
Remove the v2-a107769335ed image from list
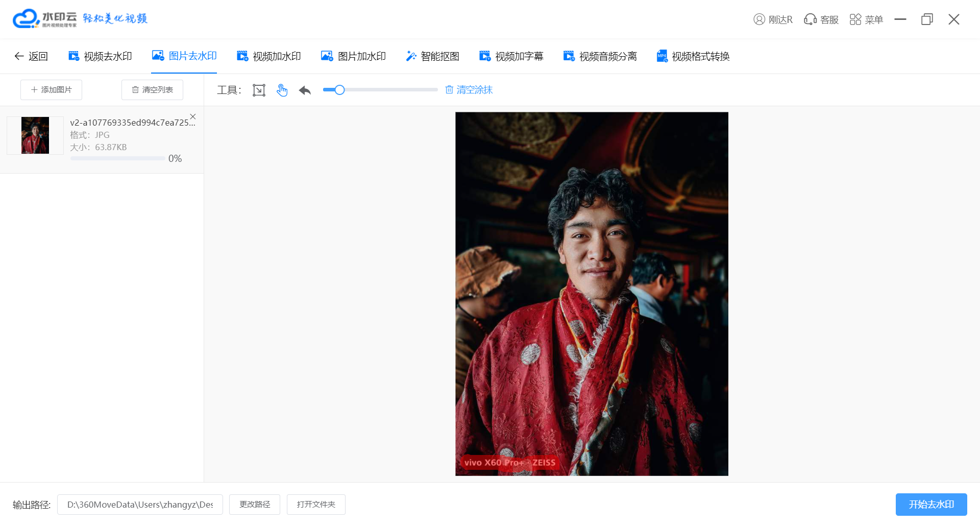[193, 116]
